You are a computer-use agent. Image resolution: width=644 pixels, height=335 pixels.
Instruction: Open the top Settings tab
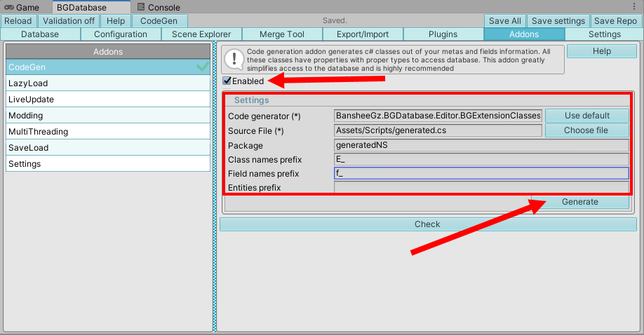click(605, 34)
